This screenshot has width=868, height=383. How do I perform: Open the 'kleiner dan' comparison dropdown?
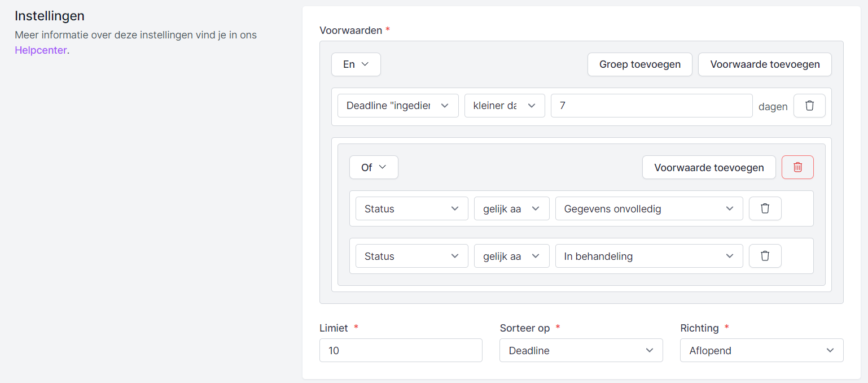pos(504,106)
